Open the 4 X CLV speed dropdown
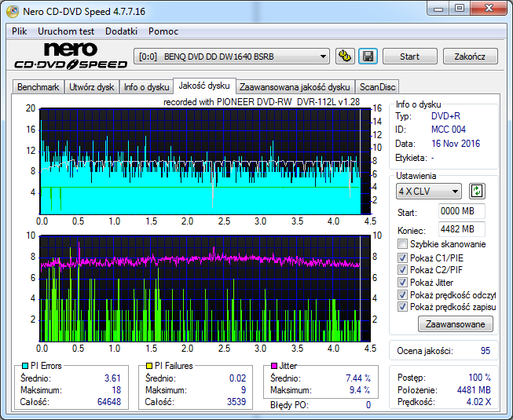513x420 pixels. click(x=429, y=192)
